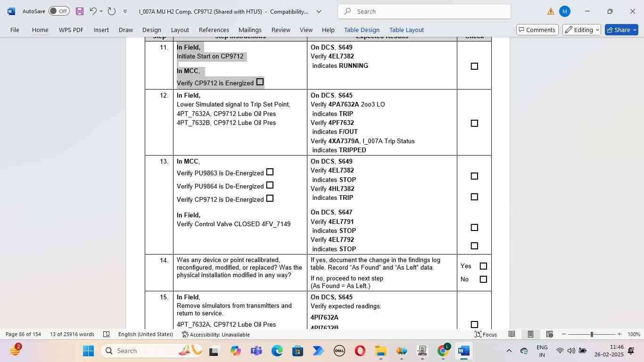Tick the step 12 Check column box
This screenshot has width=644, height=362.
474,123
